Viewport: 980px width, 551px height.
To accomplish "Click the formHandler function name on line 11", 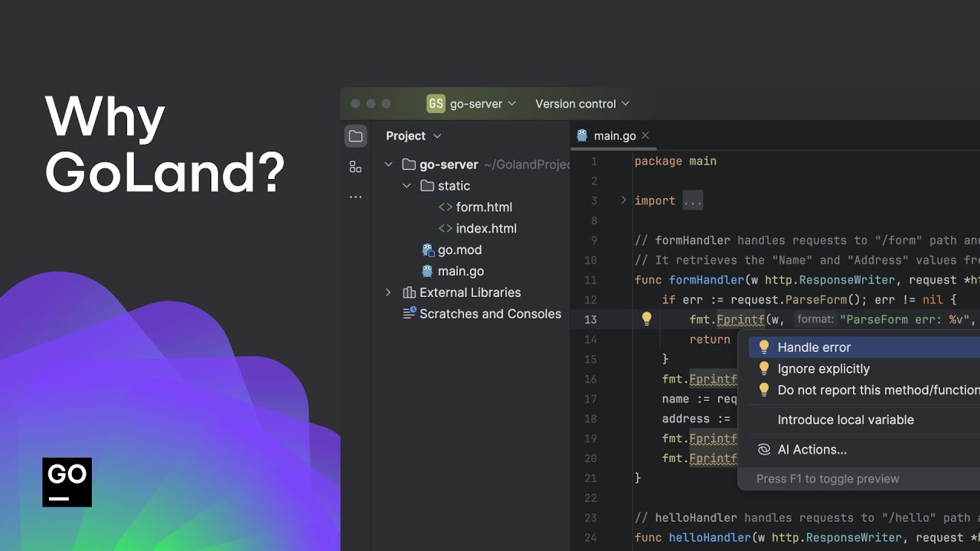I will [x=707, y=280].
